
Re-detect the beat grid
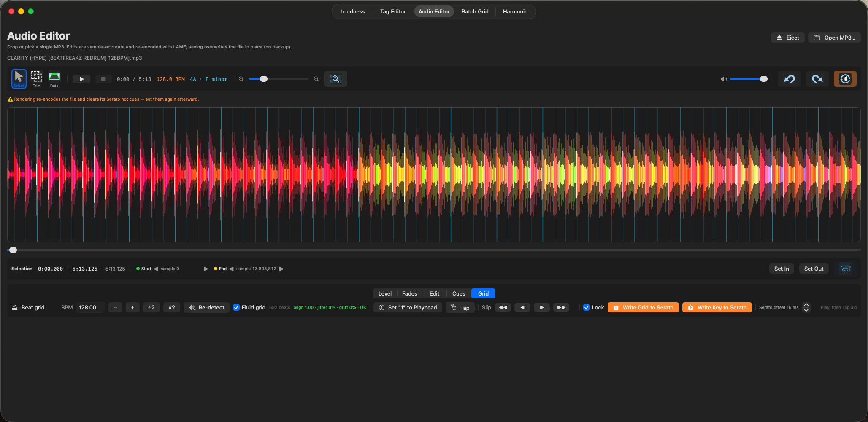207,307
